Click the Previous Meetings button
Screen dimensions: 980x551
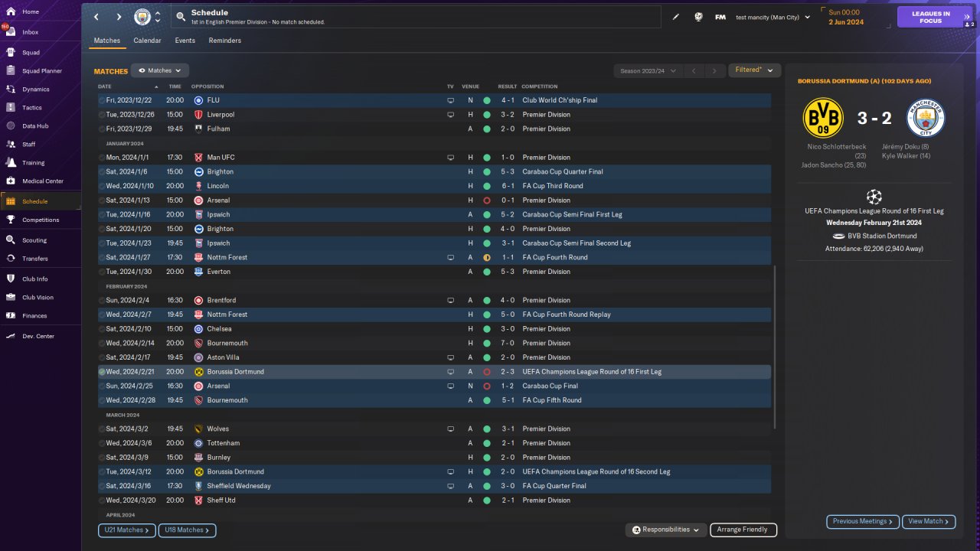[863, 521]
